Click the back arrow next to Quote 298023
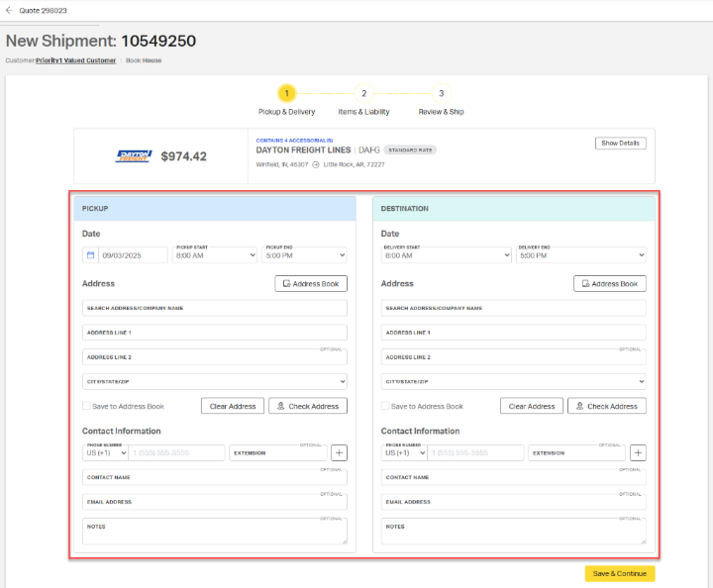713x588 pixels. tap(10, 10)
